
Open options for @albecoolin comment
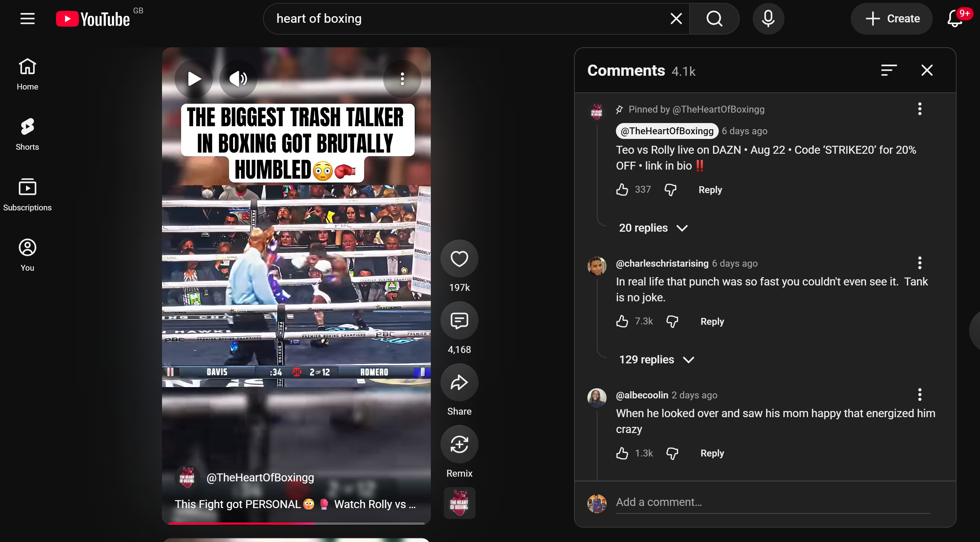[x=919, y=395]
